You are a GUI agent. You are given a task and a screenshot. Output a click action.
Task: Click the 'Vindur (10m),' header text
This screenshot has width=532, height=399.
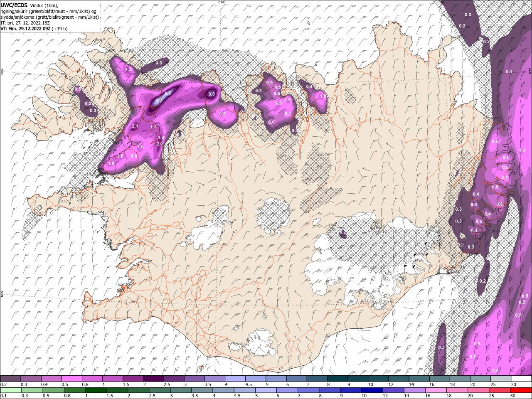coord(44,5)
